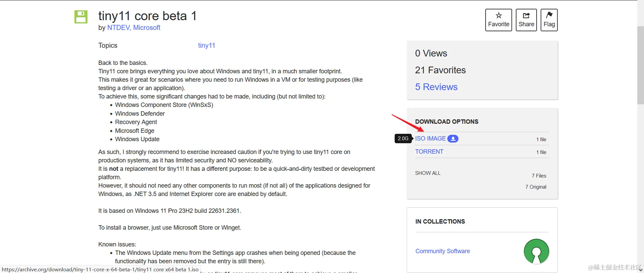The image size is (644, 273).
Task: Click the '1 file' count beside ISO IMAGE
Action: coord(541,140)
